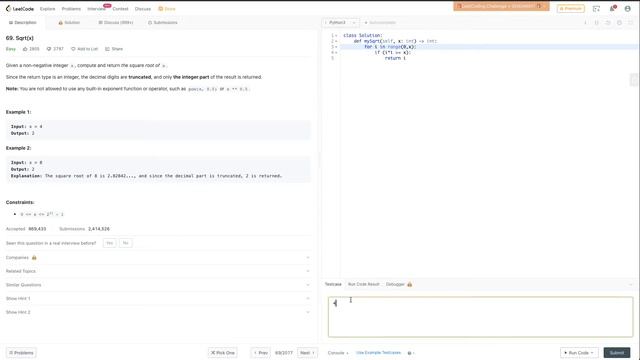Click the Companies lock icon
The height and width of the screenshot is (360, 640).
[x=34, y=258]
